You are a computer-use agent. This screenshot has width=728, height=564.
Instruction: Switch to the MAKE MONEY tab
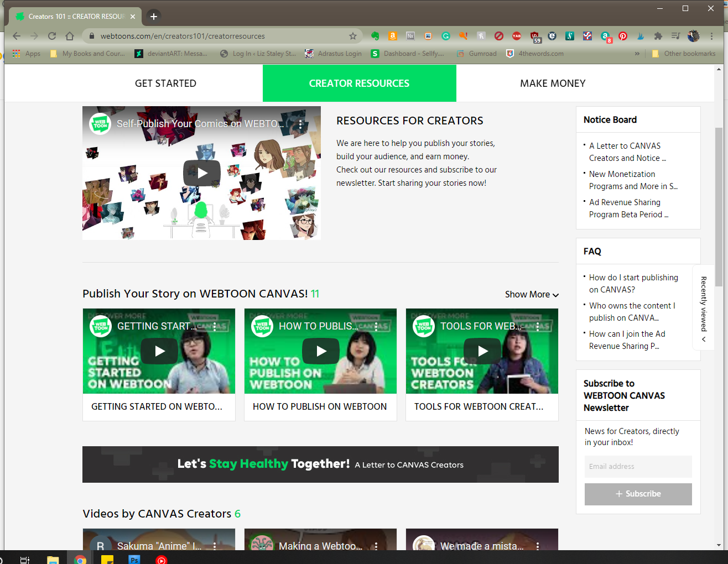(553, 83)
